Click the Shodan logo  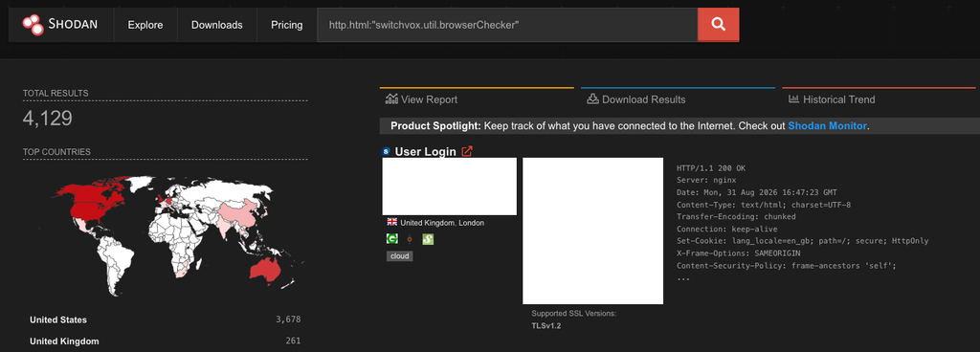tap(60, 25)
